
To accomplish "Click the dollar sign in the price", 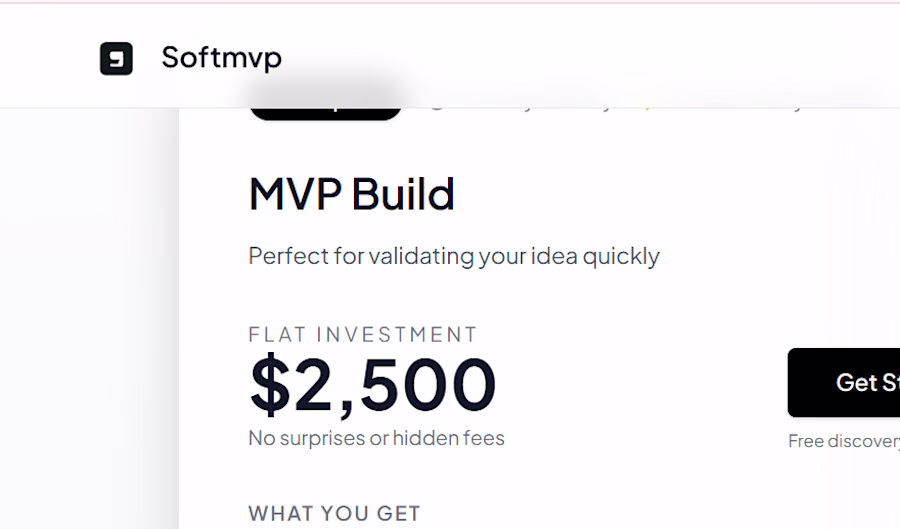I will click(x=269, y=384).
